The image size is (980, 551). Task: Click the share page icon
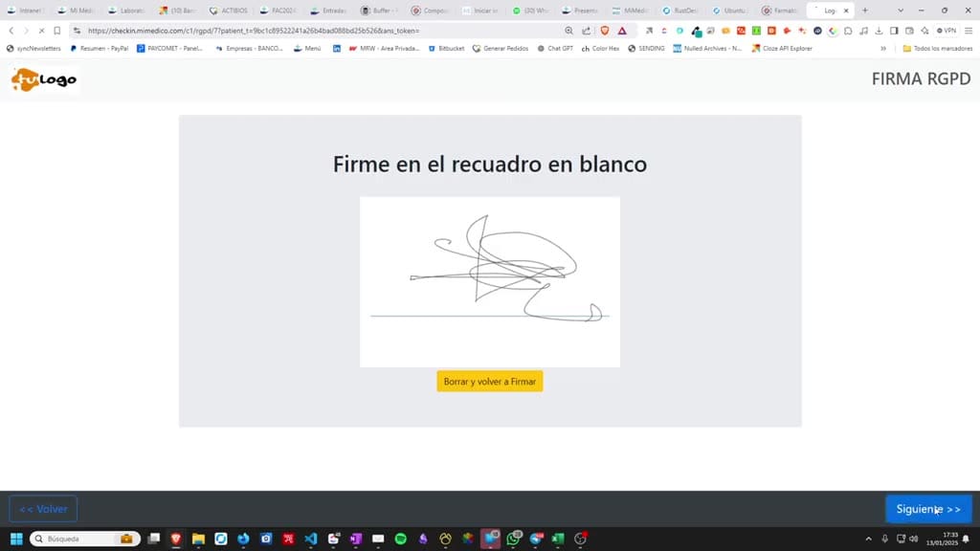coord(587,31)
